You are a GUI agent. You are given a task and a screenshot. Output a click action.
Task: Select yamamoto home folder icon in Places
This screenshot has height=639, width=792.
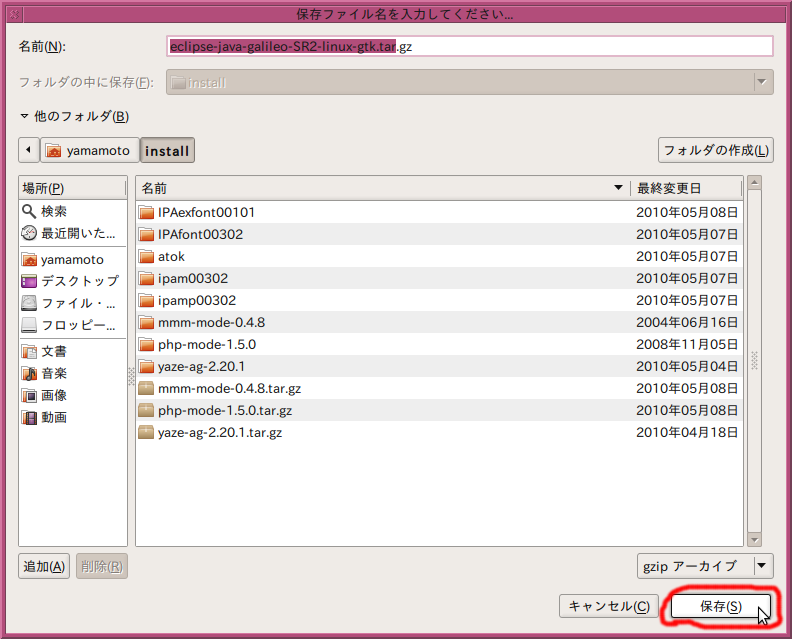tap(29, 260)
